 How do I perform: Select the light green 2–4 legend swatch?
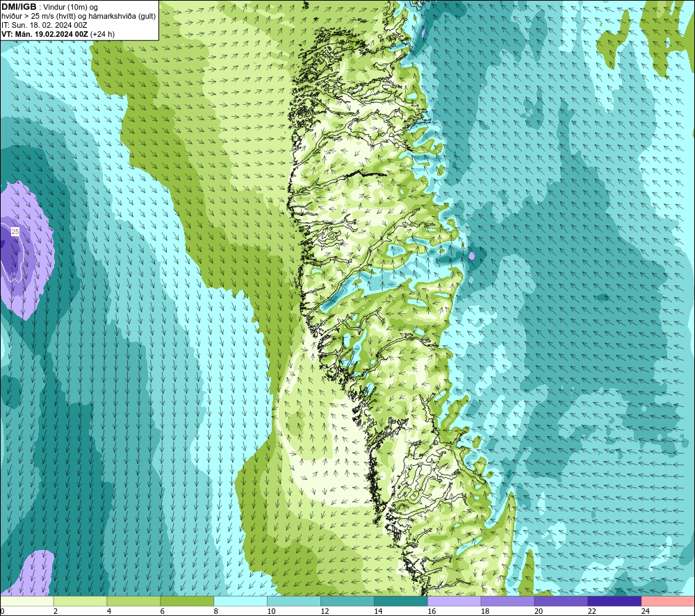[80, 601]
